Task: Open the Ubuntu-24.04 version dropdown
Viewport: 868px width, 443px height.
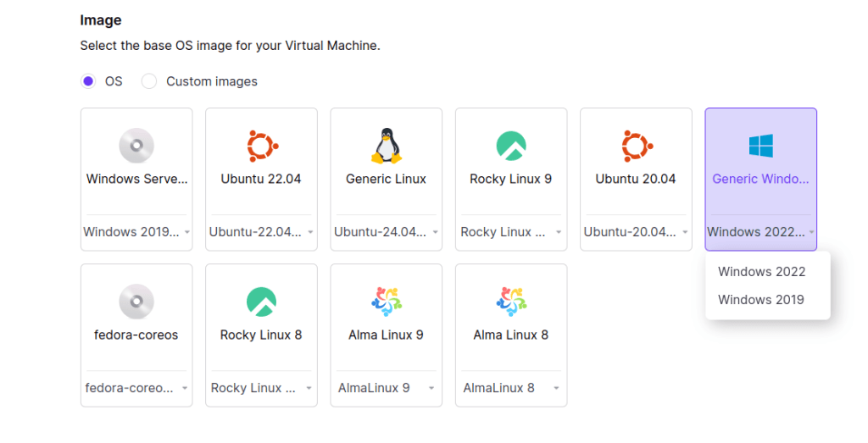Action: (387, 232)
